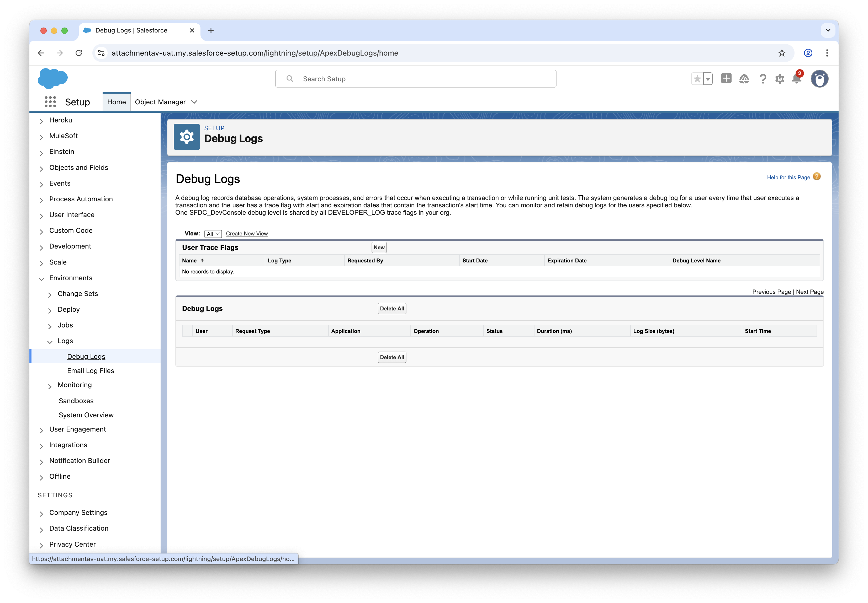Image resolution: width=868 pixels, height=603 pixels.
Task: Expand the Change Sets section
Action: click(50, 295)
